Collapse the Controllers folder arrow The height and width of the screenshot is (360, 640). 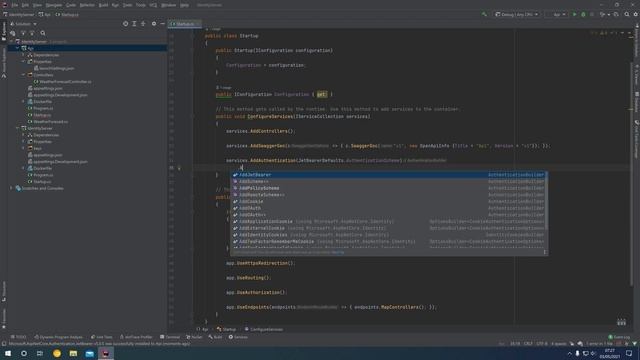point(23,75)
